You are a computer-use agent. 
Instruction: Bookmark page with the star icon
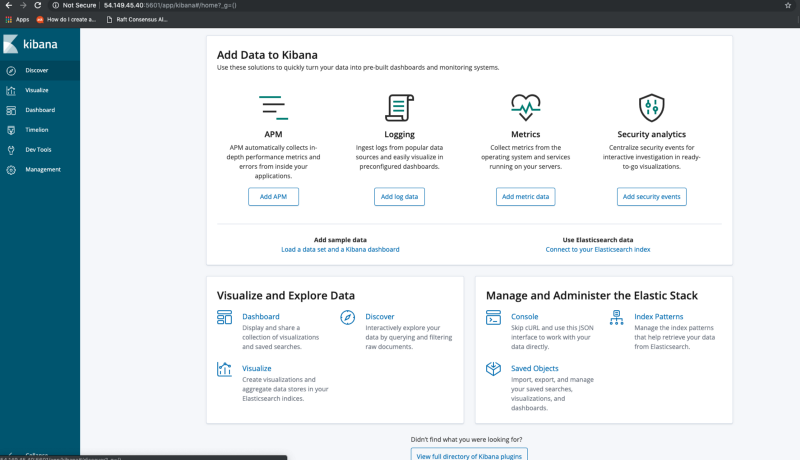[x=788, y=5]
